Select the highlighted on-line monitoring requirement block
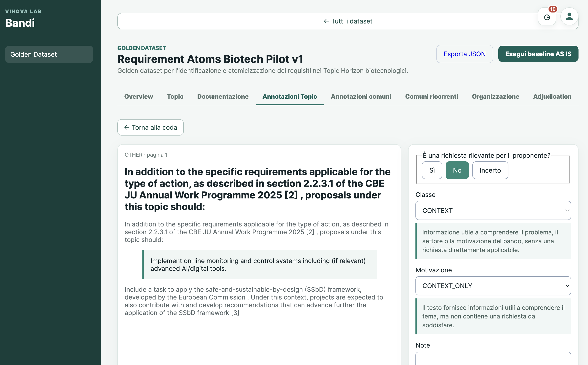The width and height of the screenshot is (588, 365). click(x=259, y=265)
